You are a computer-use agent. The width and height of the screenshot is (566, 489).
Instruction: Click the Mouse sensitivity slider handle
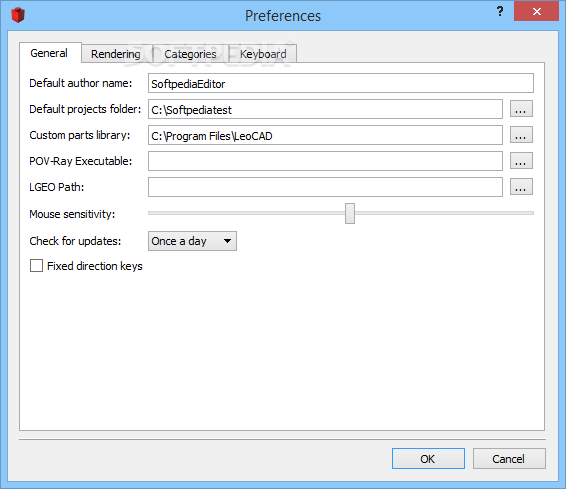point(350,213)
